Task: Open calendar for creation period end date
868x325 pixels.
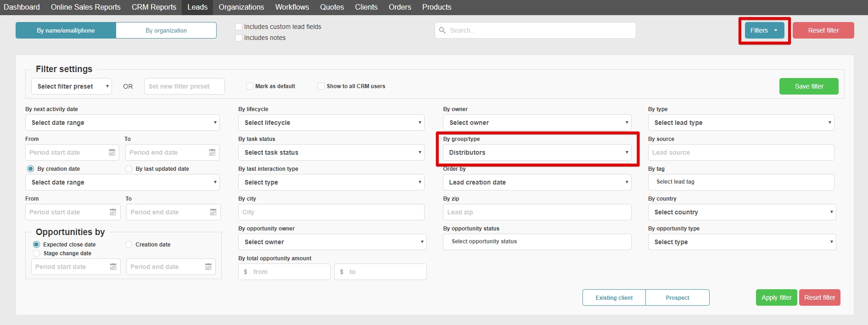Action: coord(213,212)
